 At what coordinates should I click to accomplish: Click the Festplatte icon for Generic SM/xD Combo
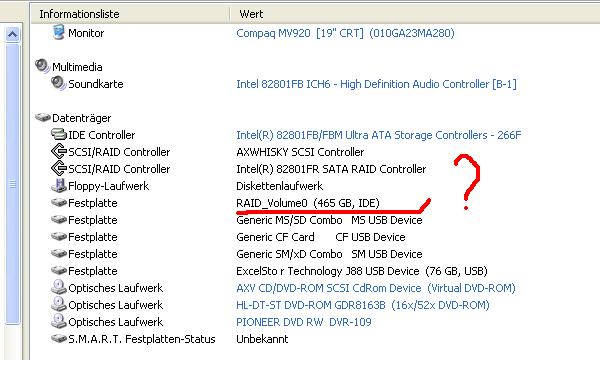(x=59, y=253)
